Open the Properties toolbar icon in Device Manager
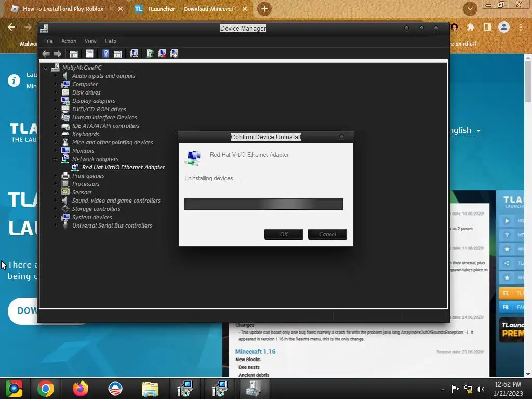Screen dimensions: 532x399 point(89,54)
